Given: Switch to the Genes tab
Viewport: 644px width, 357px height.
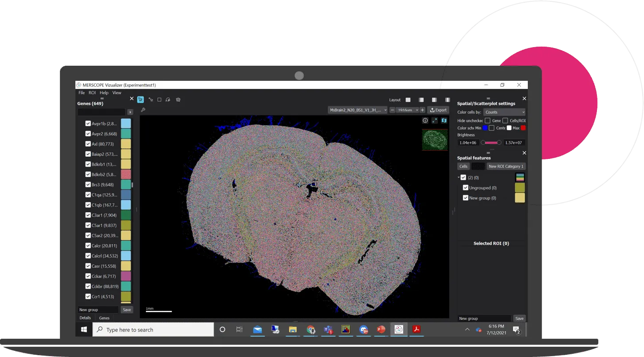Looking at the screenshot, I should [104, 318].
